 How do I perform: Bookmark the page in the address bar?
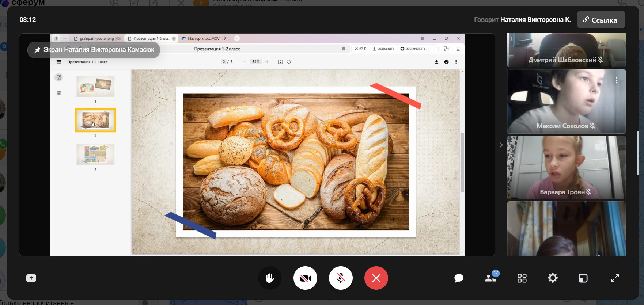(344, 49)
